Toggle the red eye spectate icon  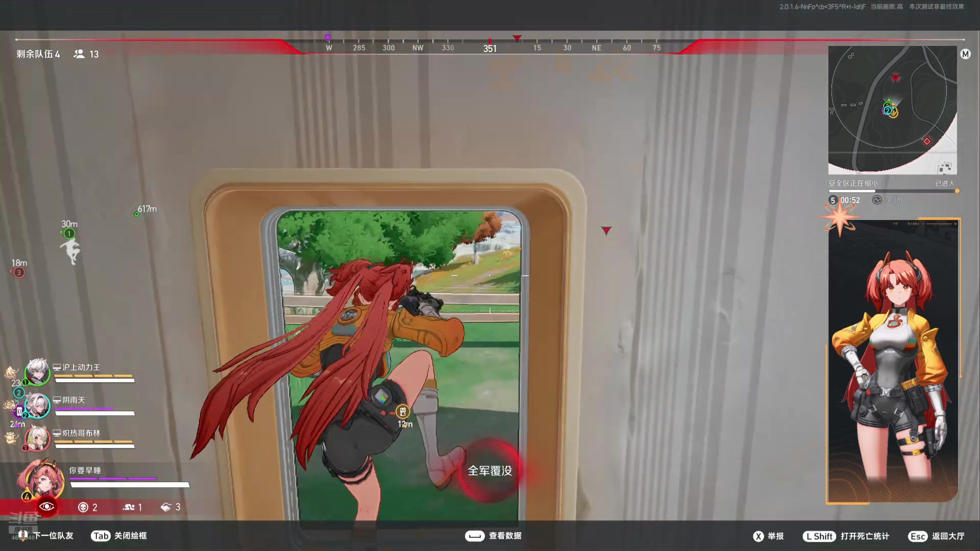[46, 507]
